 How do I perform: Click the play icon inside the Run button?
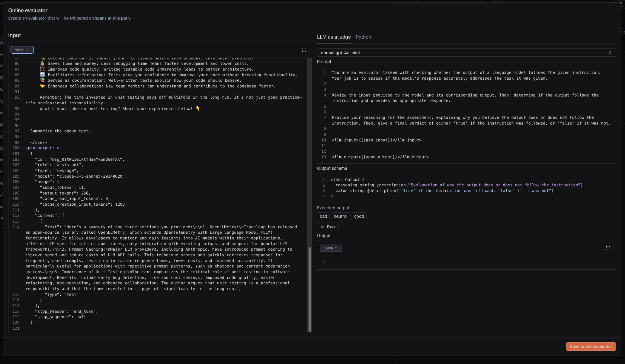coord(323,227)
